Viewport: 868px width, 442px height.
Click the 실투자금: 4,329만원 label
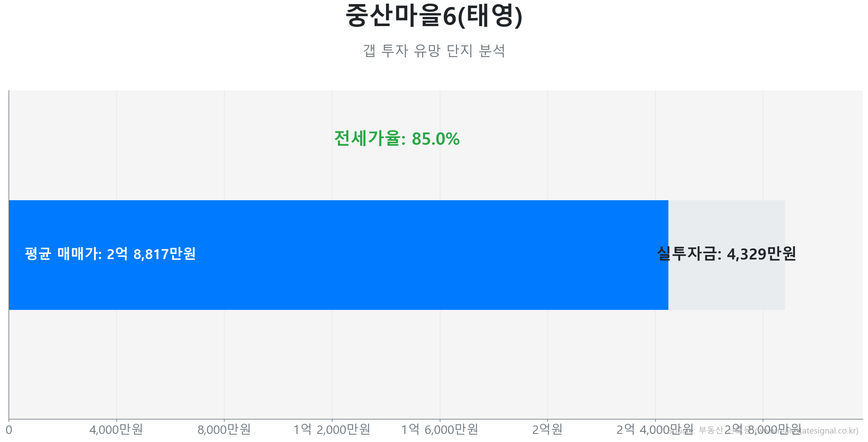726,254
